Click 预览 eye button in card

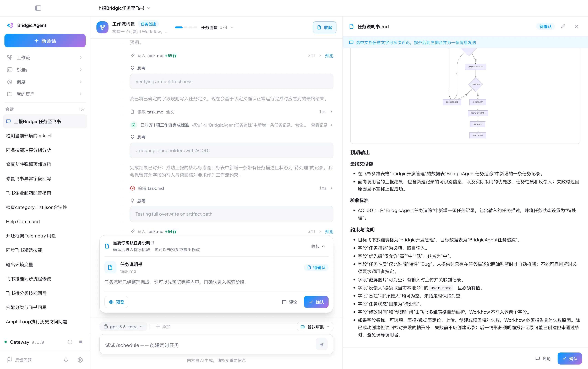[116, 302]
